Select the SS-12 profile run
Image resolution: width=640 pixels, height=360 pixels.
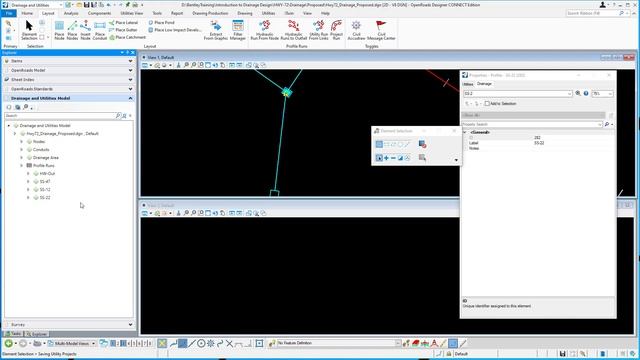pos(45,189)
